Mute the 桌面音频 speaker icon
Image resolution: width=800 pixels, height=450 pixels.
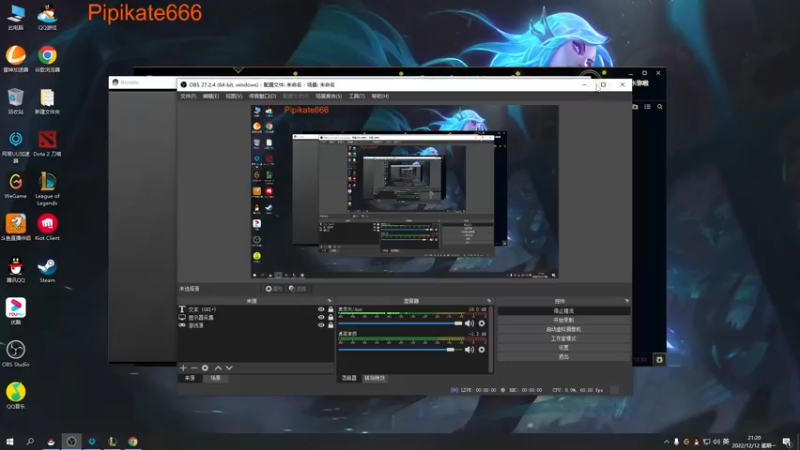click(469, 350)
